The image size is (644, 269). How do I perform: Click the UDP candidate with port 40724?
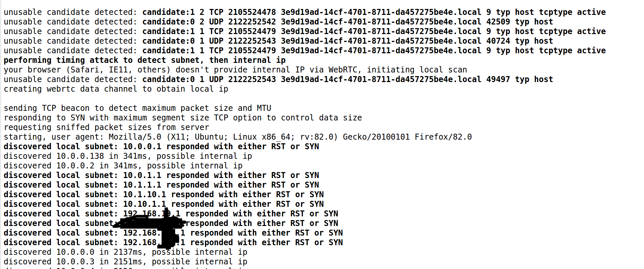278,41
